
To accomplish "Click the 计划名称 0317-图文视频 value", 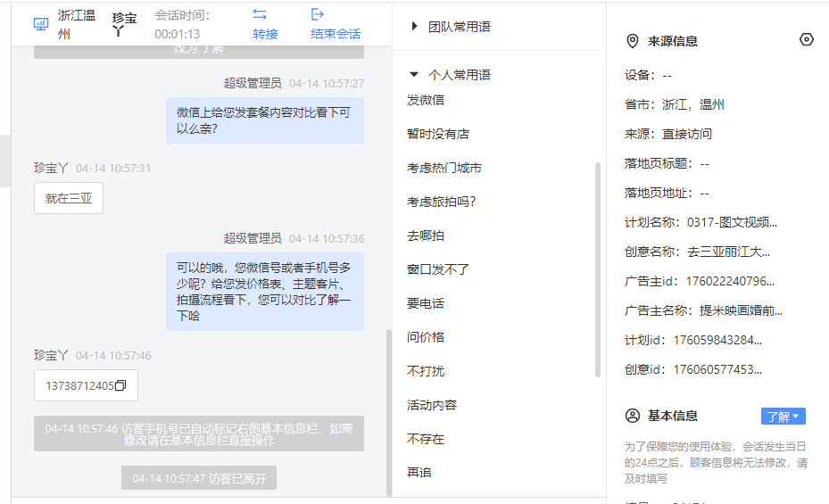I will [x=732, y=222].
